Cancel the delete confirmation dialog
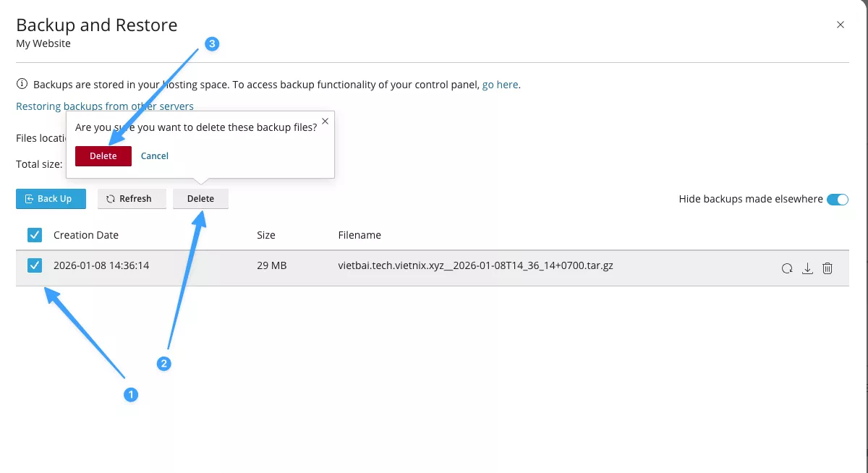This screenshot has height=473, width=868. 154,155
